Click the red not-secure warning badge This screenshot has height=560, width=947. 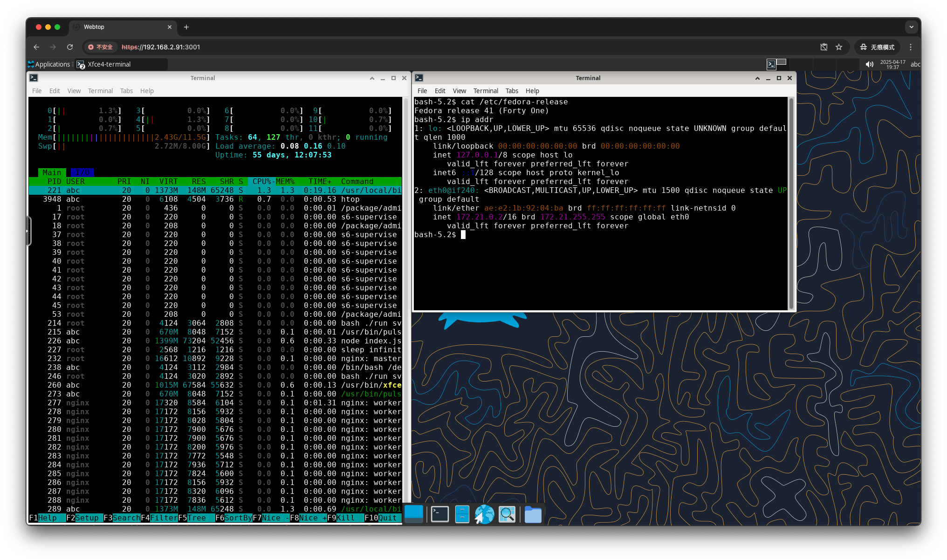coord(101,47)
